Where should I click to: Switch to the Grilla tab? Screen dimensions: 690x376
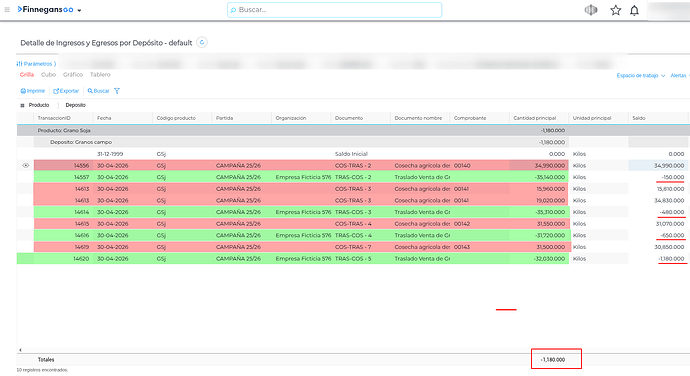[27, 74]
